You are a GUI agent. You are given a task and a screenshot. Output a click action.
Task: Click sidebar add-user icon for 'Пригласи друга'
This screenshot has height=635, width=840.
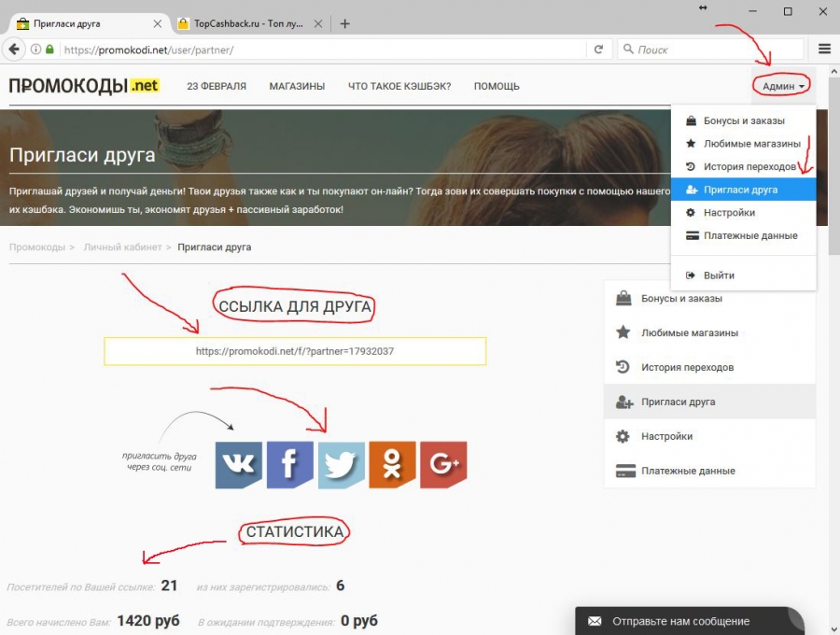coord(624,402)
